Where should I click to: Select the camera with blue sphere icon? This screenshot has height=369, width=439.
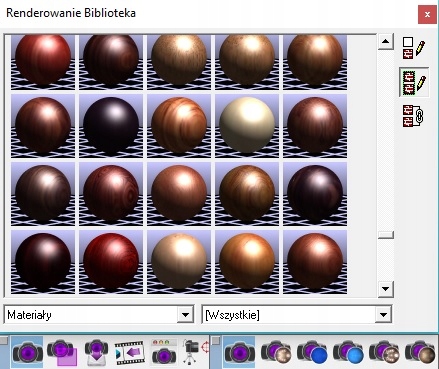pyautogui.click(x=312, y=353)
